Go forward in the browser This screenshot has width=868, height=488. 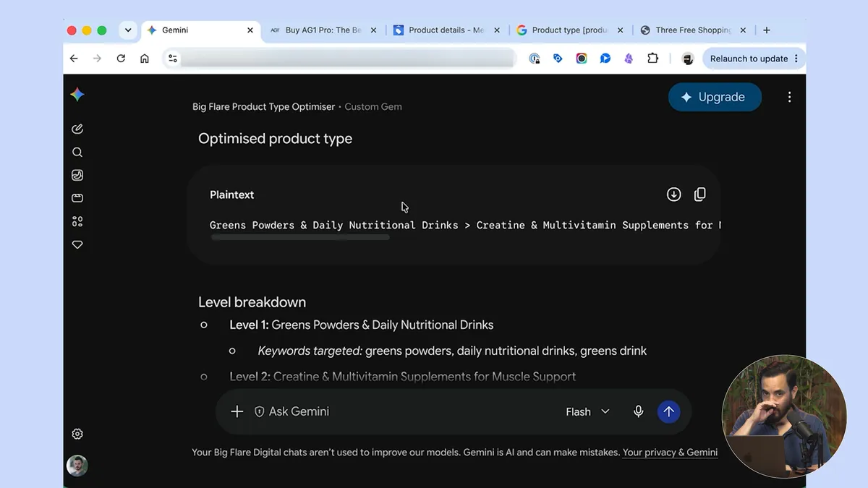tap(97, 59)
